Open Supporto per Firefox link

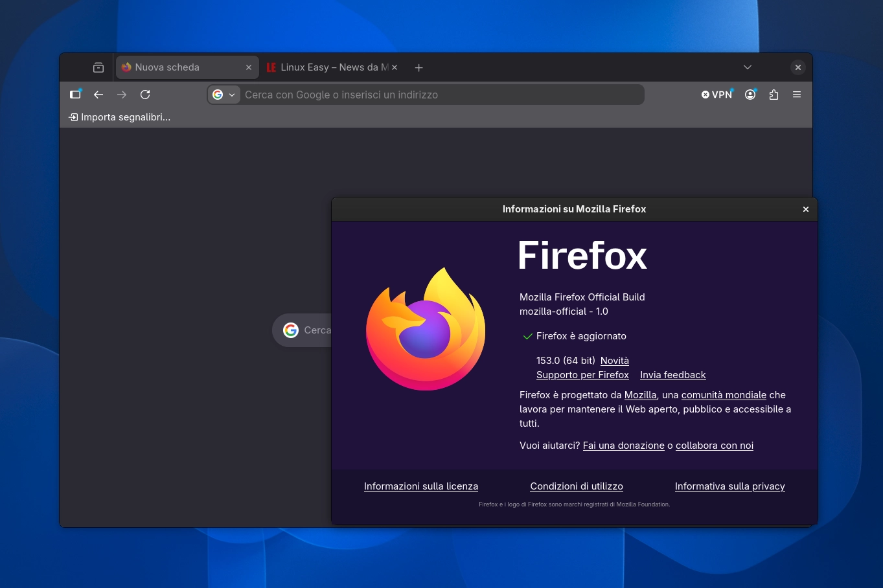coord(582,375)
